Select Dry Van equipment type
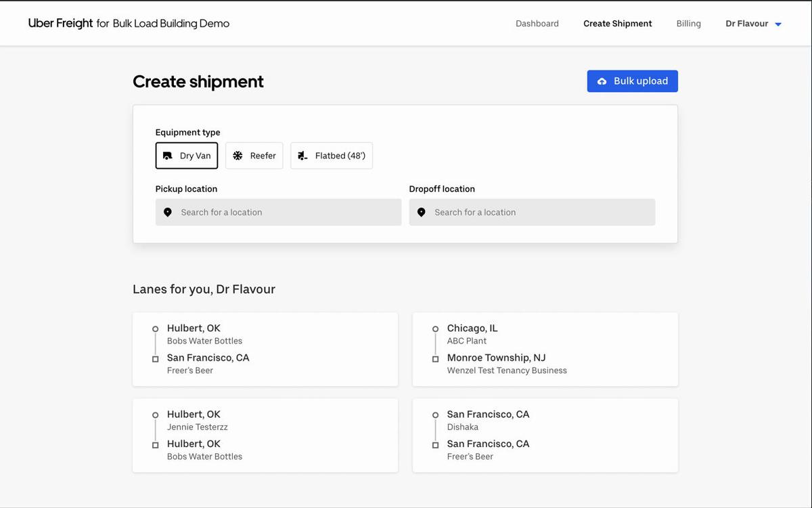The height and width of the screenshot is (508, 812). (x=187, y=156)
